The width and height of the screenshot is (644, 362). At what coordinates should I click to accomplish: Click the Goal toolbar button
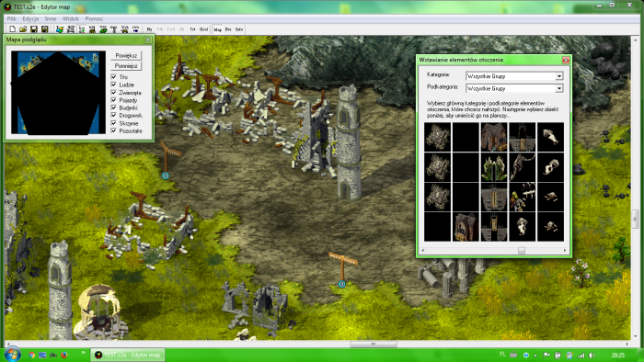(x=203, y=29)
